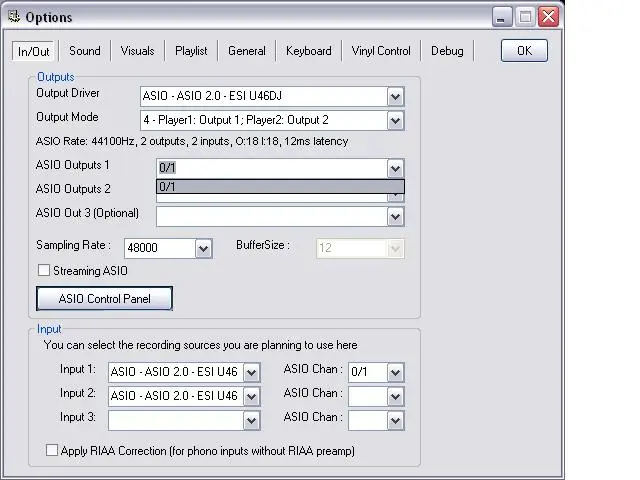Open the Input 1 source dropdown

(x=251, y=372)
